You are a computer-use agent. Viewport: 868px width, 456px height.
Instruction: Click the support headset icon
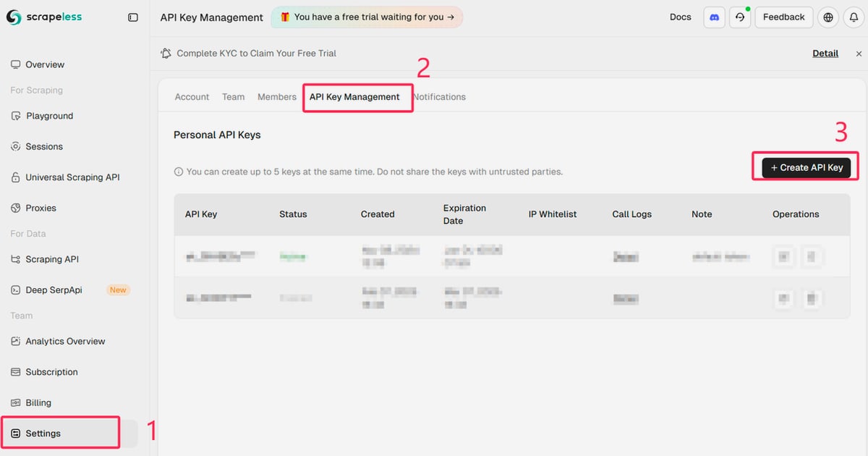[x=740, y=17]
